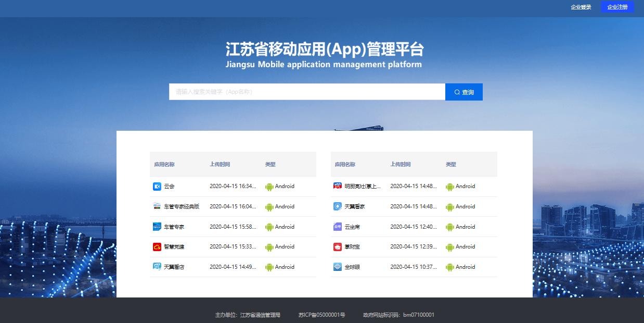644x323 pixels.
Task: Open the 企业登录 login link
Action: pos(581,7)
